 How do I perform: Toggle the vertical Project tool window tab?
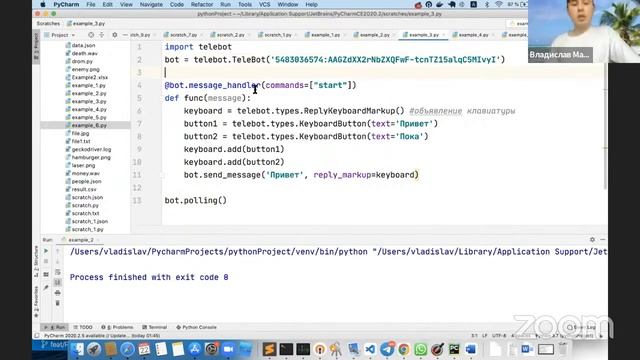tap(36, 46)
